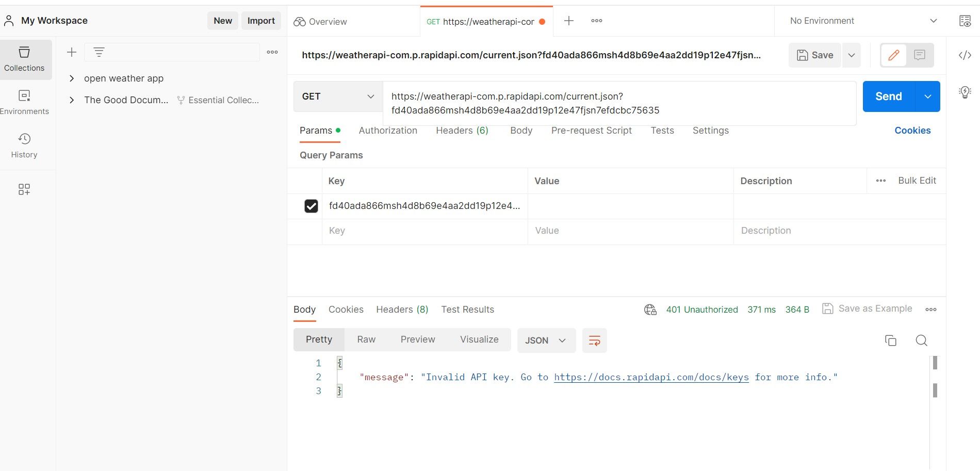This screenshot has height=471, width=980.
Task: Create a new collection with plus icon
Action: pos(72,52)
